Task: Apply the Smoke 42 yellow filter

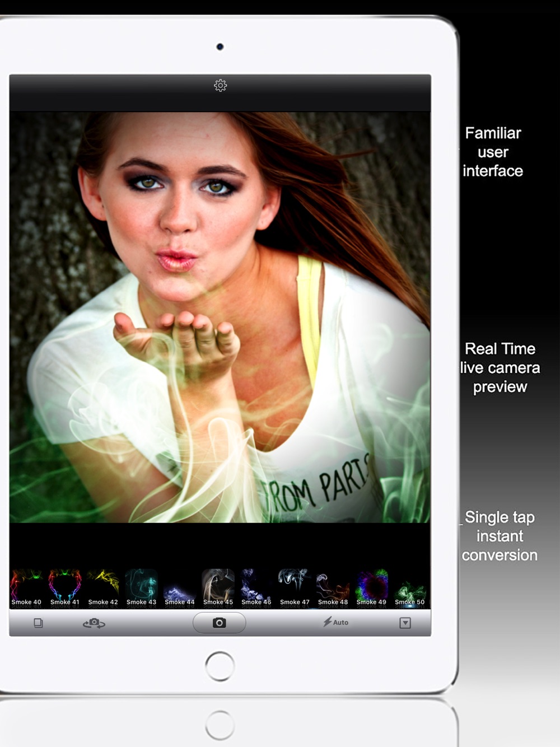Action: pyautogui.click(x=103, y=588)
